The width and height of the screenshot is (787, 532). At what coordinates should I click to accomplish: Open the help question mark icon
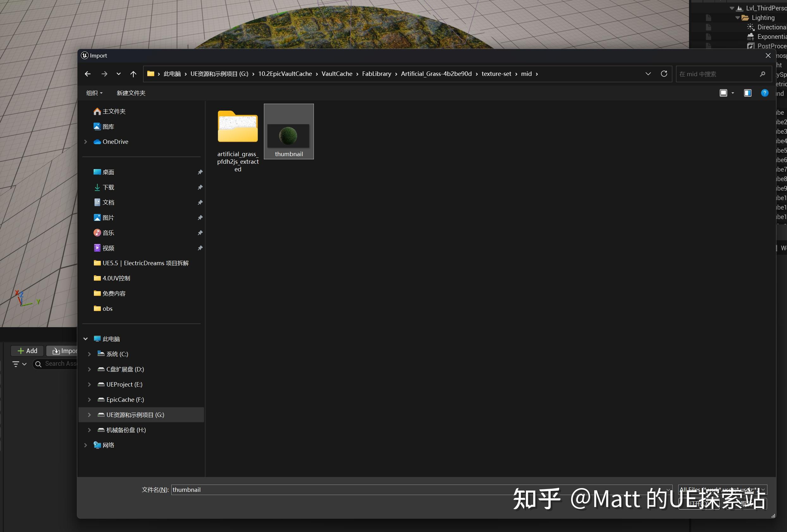[764, 93]
